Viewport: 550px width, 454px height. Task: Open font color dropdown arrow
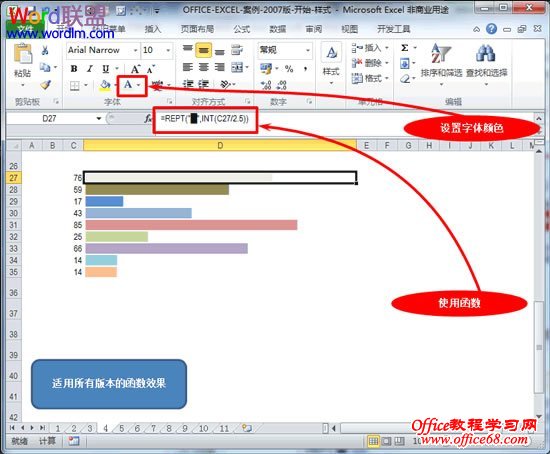(x=139, y=85)
